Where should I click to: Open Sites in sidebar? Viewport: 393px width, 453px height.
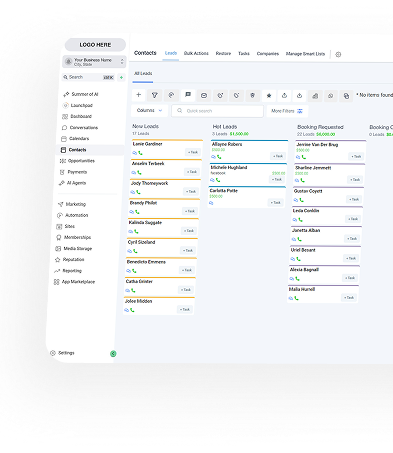[x=65, y=226]
